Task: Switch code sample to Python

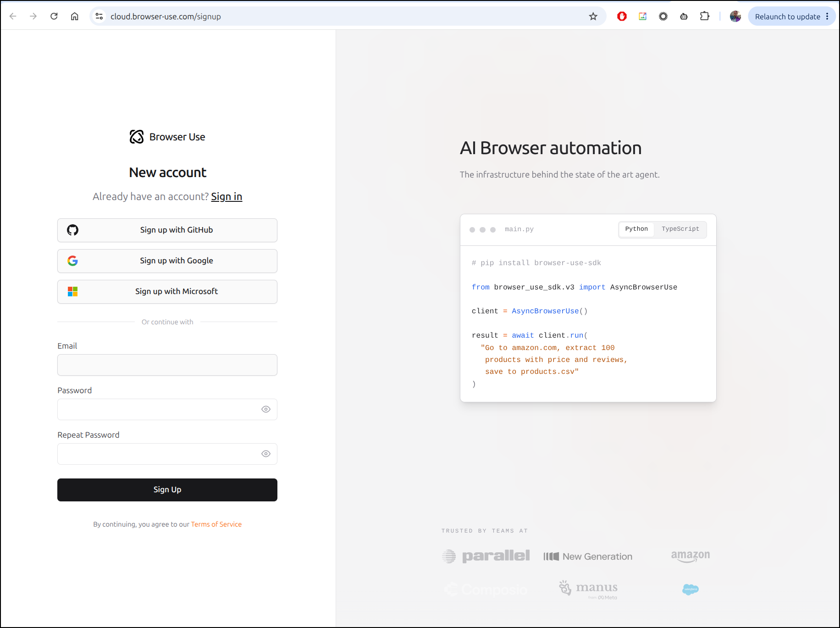Action: click(x=636, y=229)
